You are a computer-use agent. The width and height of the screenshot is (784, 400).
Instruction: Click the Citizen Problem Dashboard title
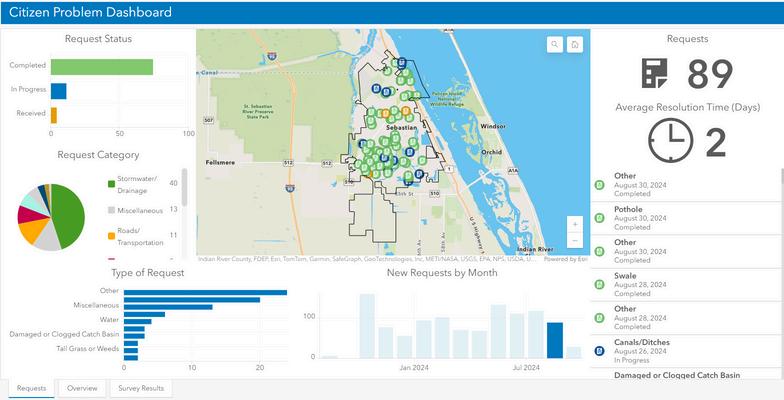click(x=90, y=12)
